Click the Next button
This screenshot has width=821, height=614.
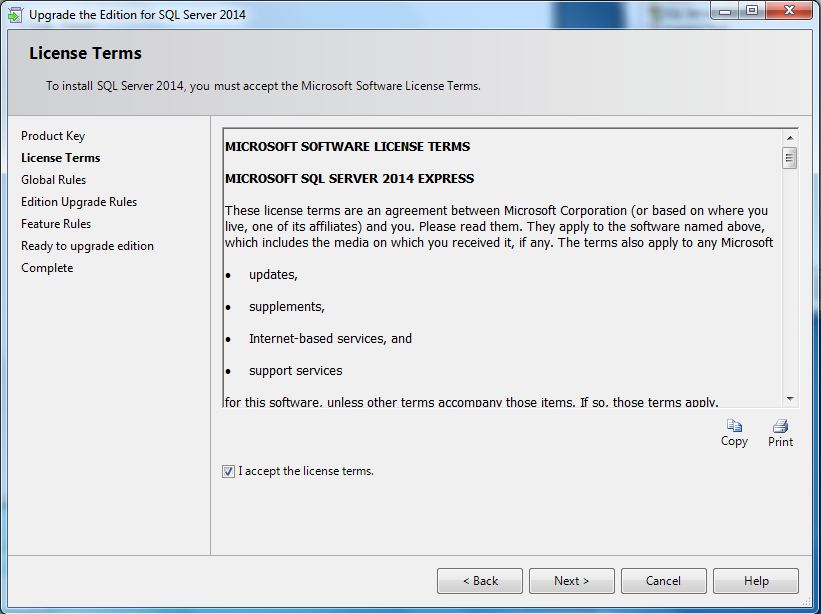[572, 581]
